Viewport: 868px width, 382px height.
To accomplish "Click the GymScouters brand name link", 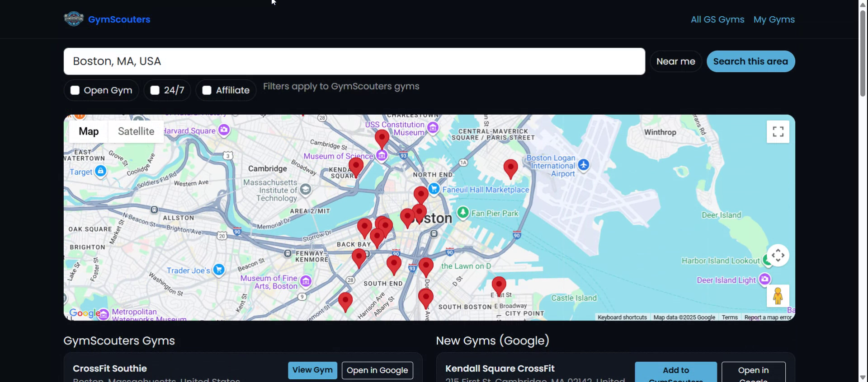I will [119, 19].
